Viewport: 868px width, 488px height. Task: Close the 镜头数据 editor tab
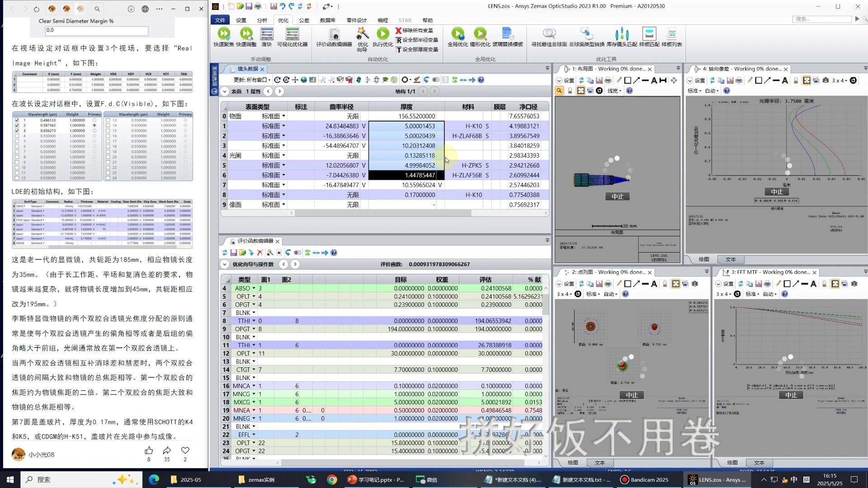(262, 69)
